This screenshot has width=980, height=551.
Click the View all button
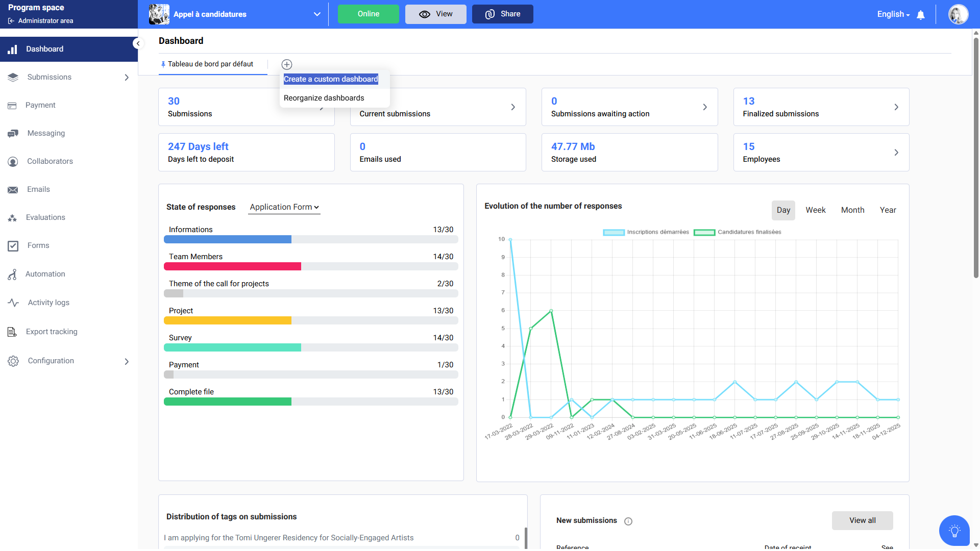[862, 520]
